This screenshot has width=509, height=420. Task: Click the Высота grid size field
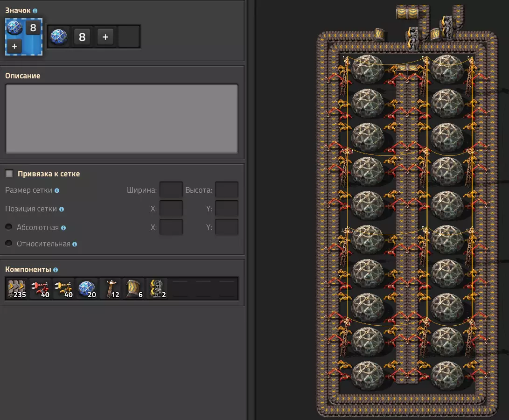227,190
